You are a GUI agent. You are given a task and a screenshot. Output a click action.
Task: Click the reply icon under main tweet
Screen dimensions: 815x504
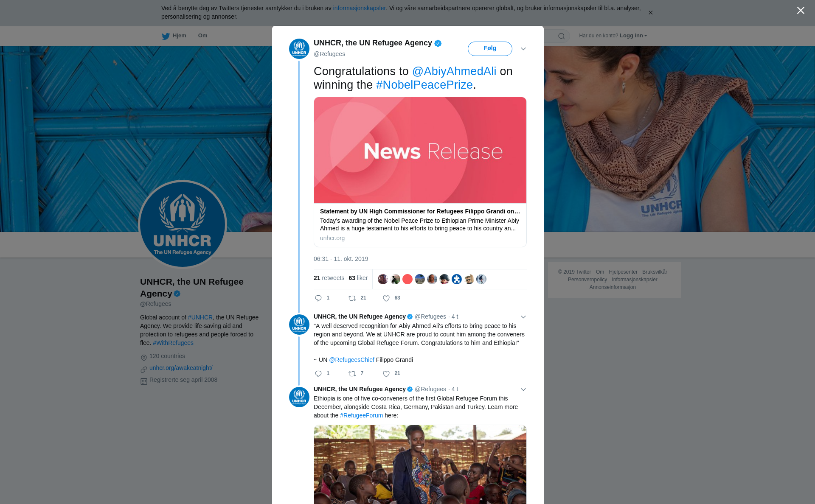[x=318, y=298]
